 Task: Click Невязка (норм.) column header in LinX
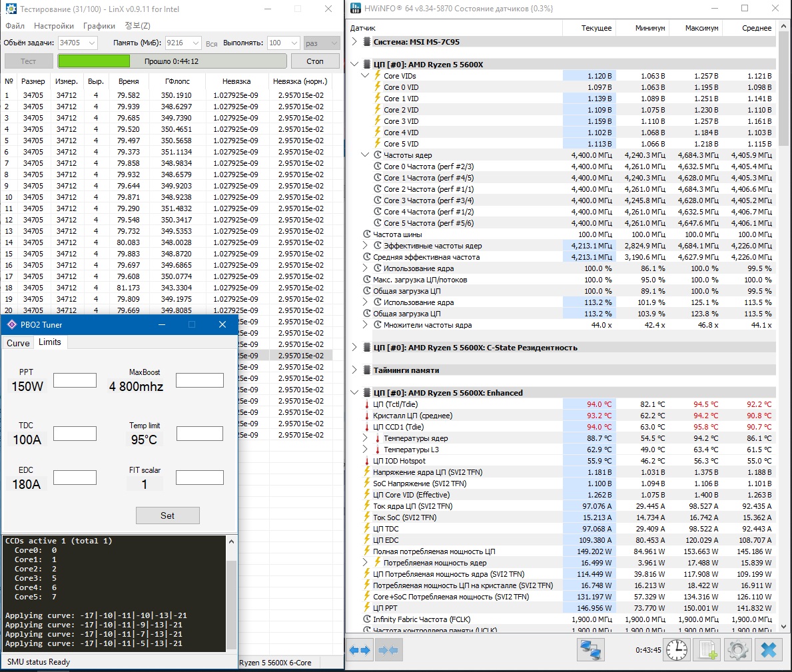coord(300,81)
